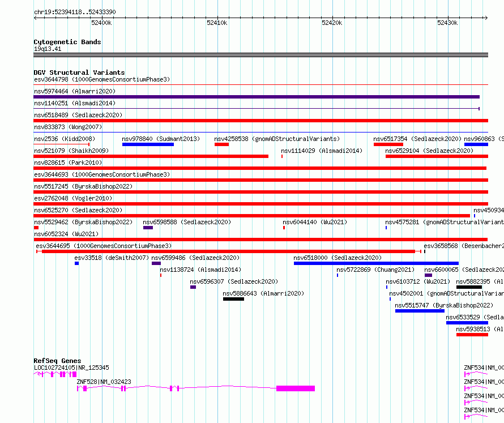Click the Cytogenetic Bands track title
The width and height of the screenshot is (504, 423).
tap(67, 42)
